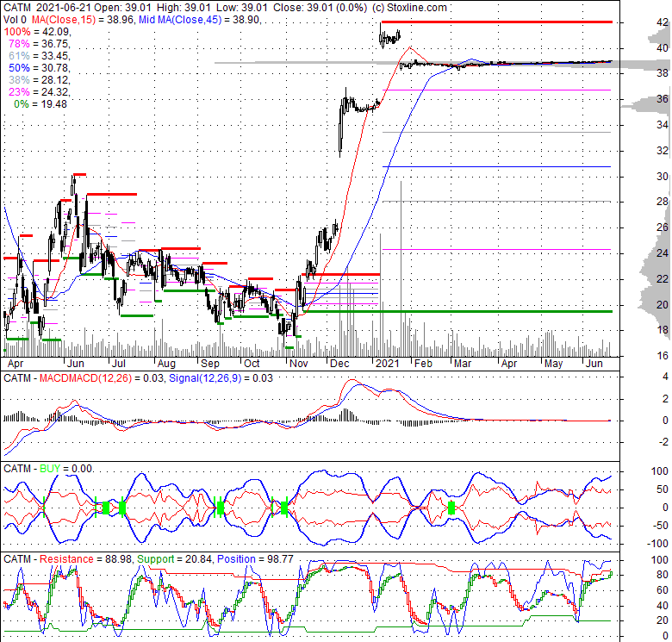Click the CATM ticker symbol in header
Viewport: 672px width, 642px height.
(x=17, y=8)
